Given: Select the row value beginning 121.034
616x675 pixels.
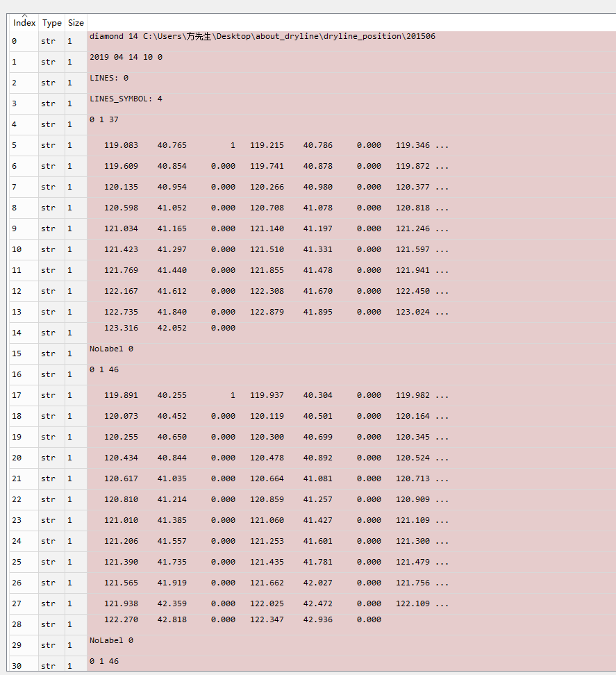Looking at the screenshot, I should coord(351,228).
